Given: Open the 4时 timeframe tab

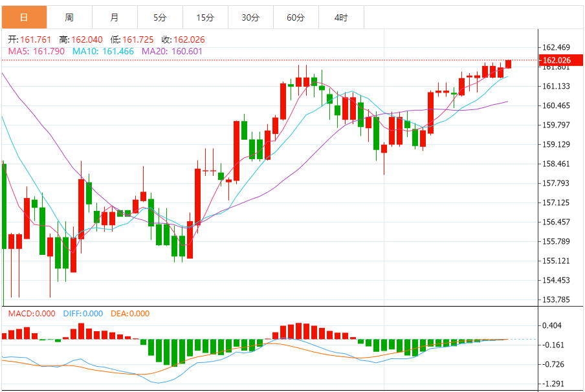Looking at the screenshot, I should (341, 17).
